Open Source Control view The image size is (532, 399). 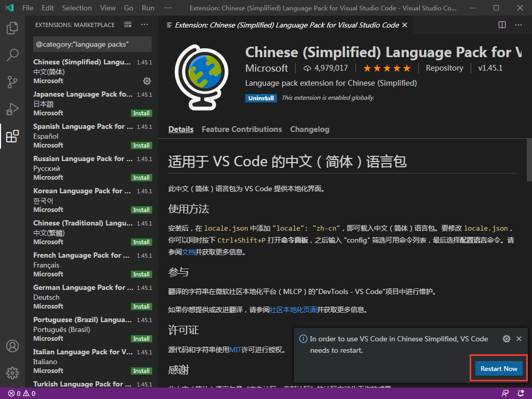tap(12, 82)
